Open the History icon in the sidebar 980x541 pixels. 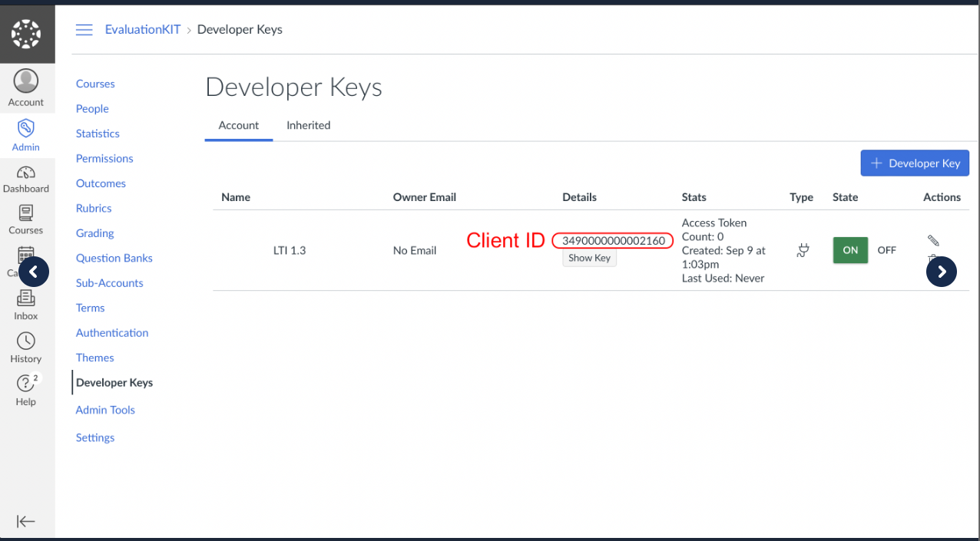point(25,347)
